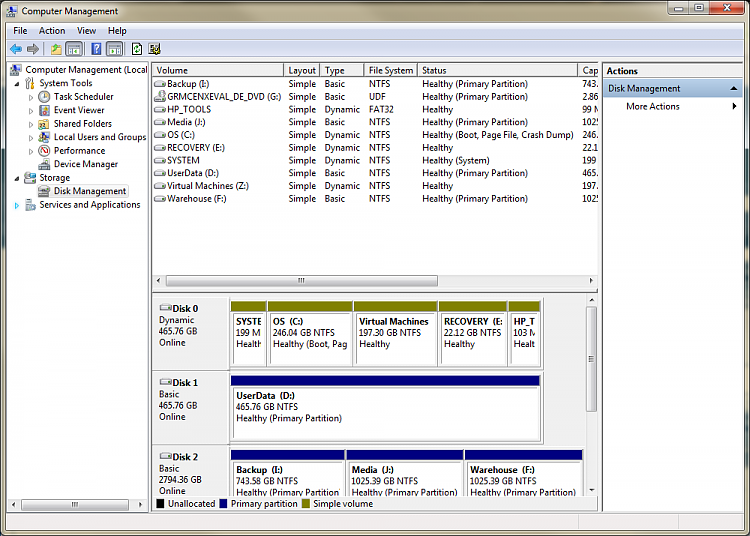The width and height of the screenshot is (750, 536).
Task: Click the Device Manager icon
Action: (x=44, y=164)
